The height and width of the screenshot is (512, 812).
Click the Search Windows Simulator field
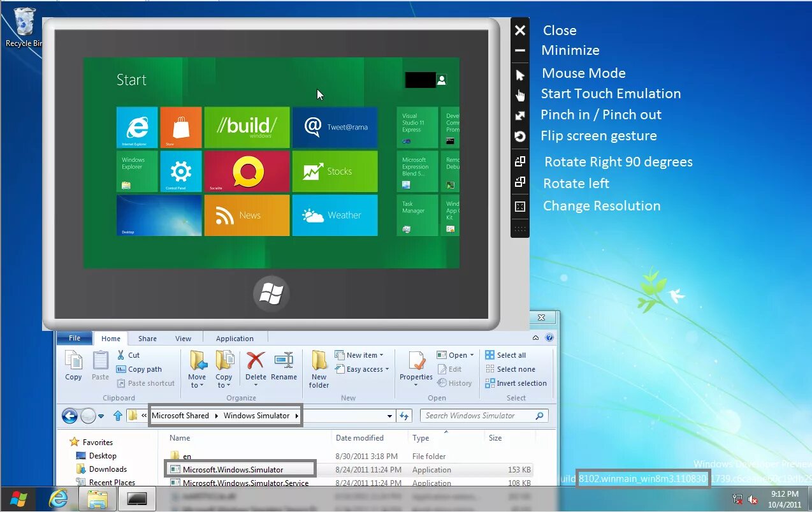tap(484, 416)
